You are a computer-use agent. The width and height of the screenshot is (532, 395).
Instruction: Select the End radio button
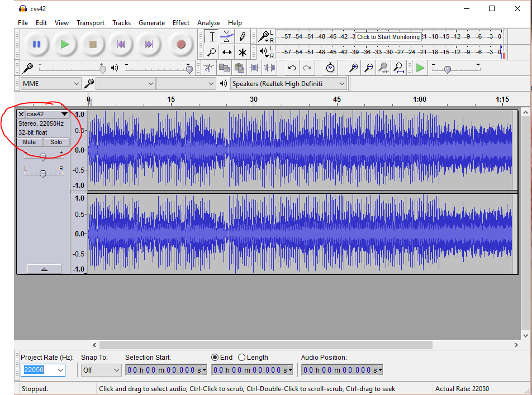pos(215,358)
